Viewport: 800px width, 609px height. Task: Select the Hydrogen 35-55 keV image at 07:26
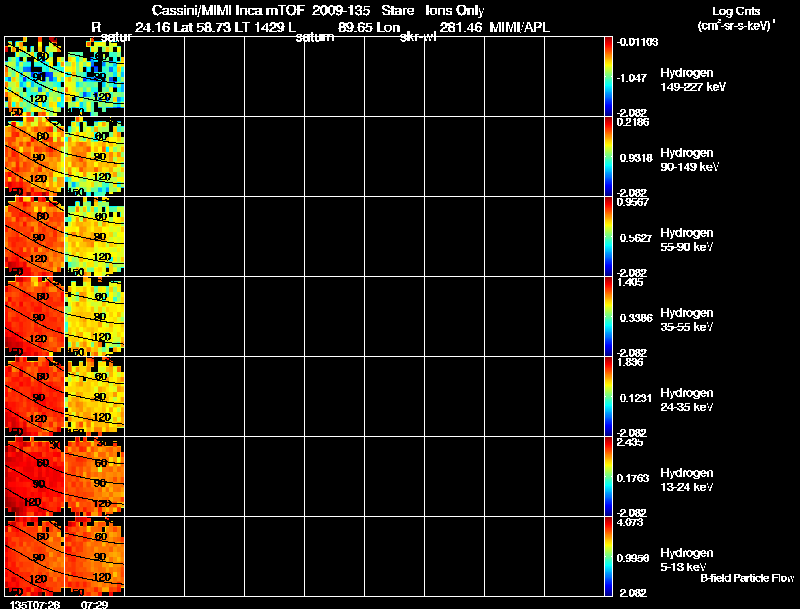pos(35,316)
